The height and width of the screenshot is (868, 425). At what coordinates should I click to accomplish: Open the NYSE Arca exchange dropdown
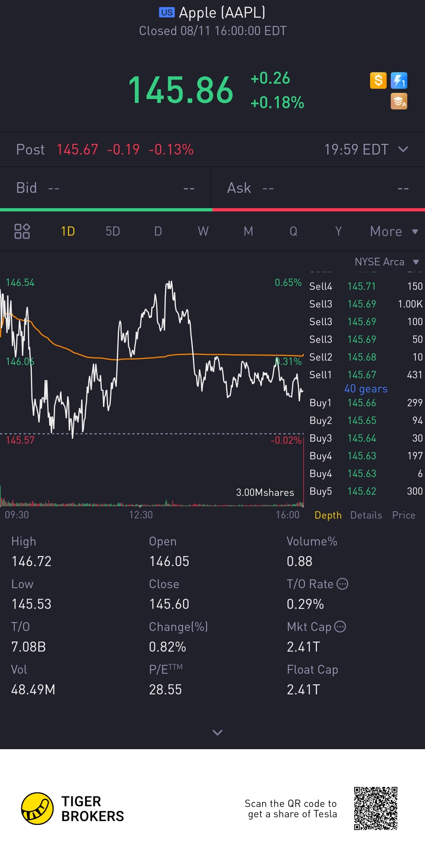coord(387,262)
